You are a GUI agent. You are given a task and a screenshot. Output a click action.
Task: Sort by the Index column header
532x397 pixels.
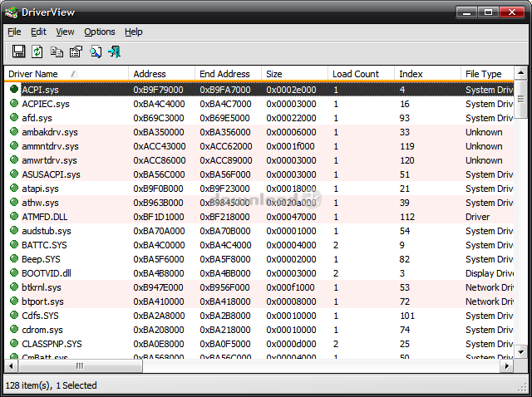point(428,74)
